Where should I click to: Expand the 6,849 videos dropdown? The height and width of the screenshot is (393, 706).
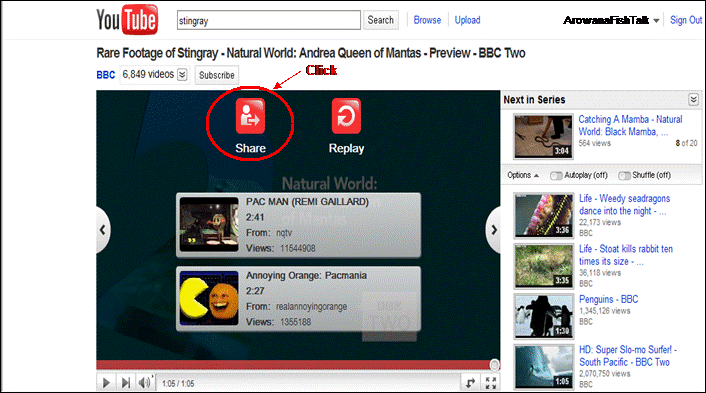point(182,74)
